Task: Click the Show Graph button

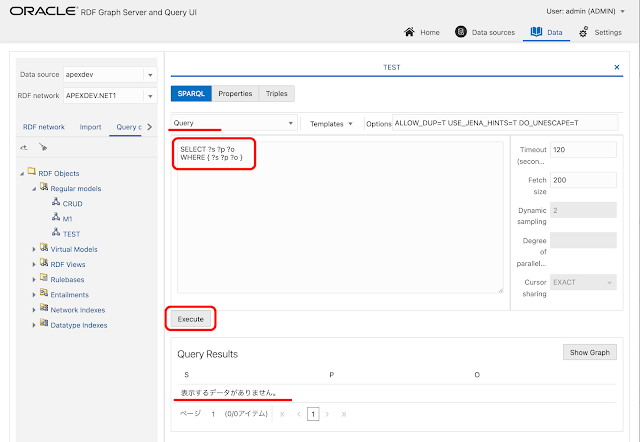Action: pos(590,352)
